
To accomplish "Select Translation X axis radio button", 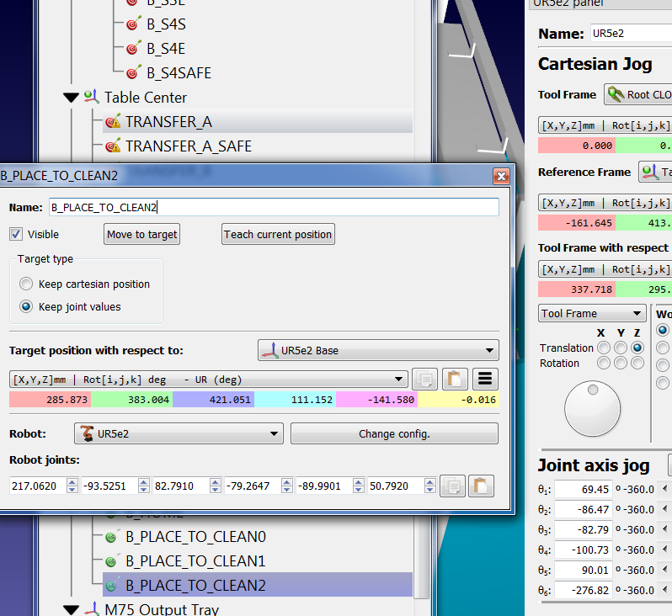I will pyautogui.click(x=602, y=348).
